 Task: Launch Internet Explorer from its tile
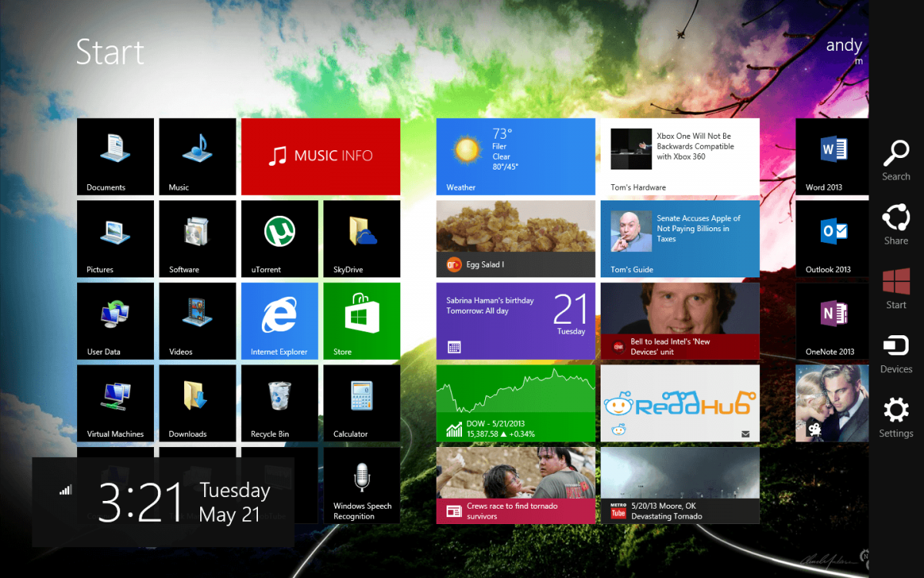point(280,321)
